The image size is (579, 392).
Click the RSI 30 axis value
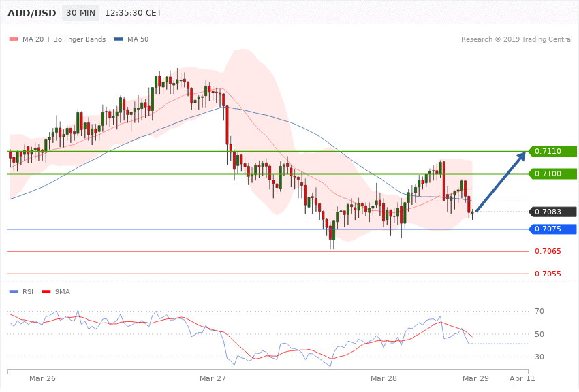(539, 357)
